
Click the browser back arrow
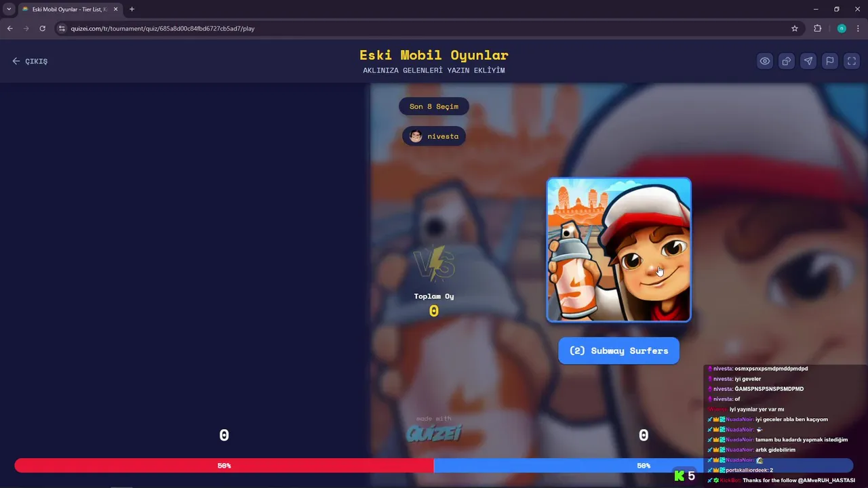tap(9, 28)
